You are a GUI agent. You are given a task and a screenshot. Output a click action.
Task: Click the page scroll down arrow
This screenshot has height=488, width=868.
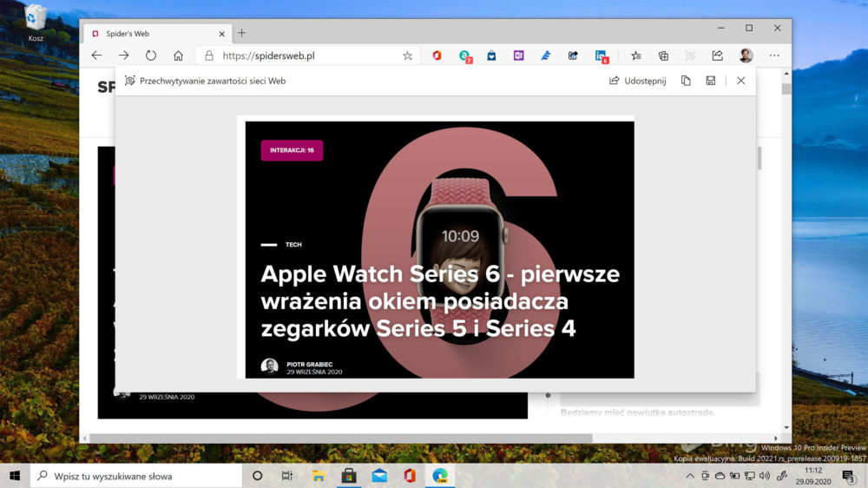coord(786,427)
